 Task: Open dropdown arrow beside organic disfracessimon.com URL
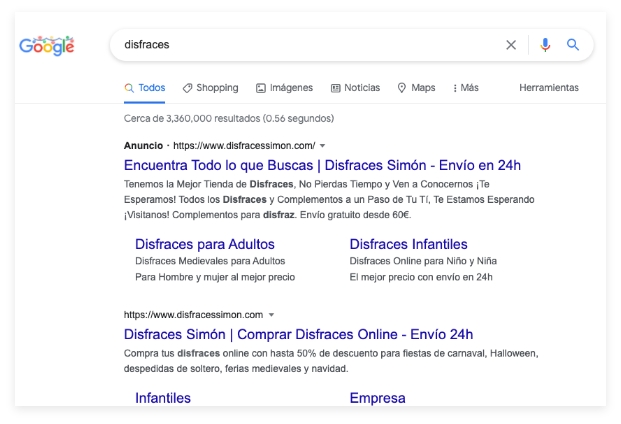tap(271, 315)
